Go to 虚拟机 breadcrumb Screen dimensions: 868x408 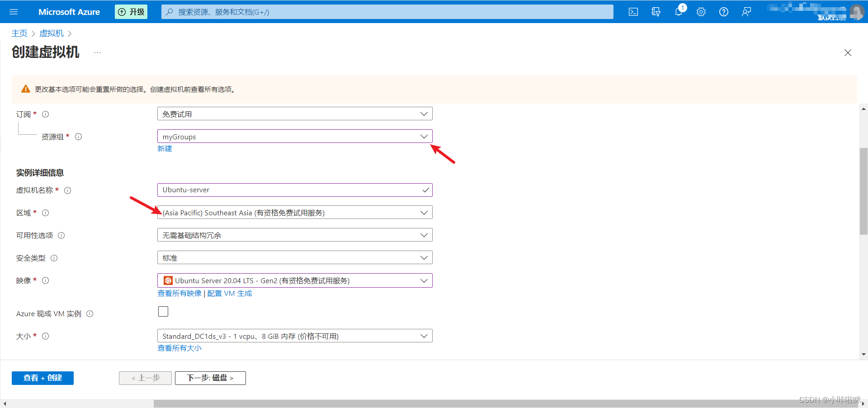(52, 33)
